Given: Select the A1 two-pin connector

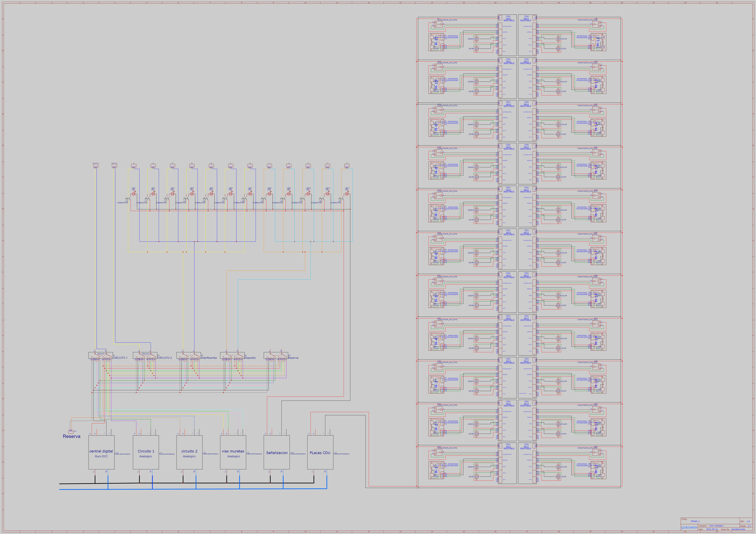Looking at the screenshot, I should (134, 166).
